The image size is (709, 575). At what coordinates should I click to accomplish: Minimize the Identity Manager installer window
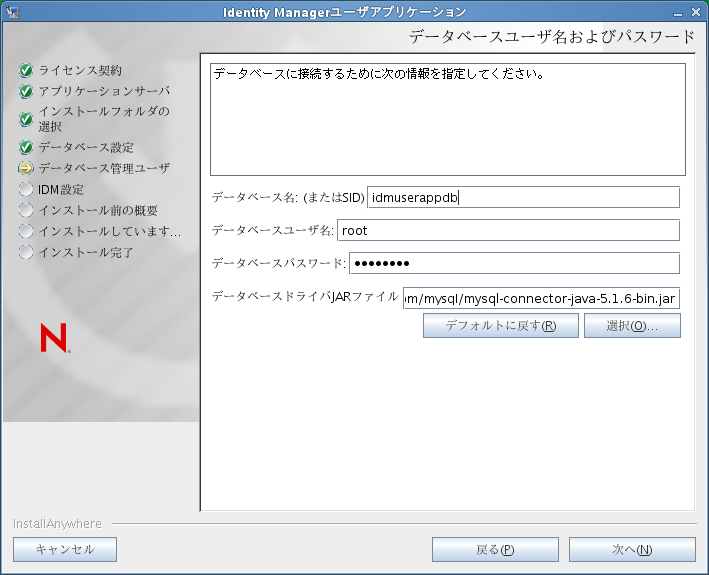click(677, 13)
